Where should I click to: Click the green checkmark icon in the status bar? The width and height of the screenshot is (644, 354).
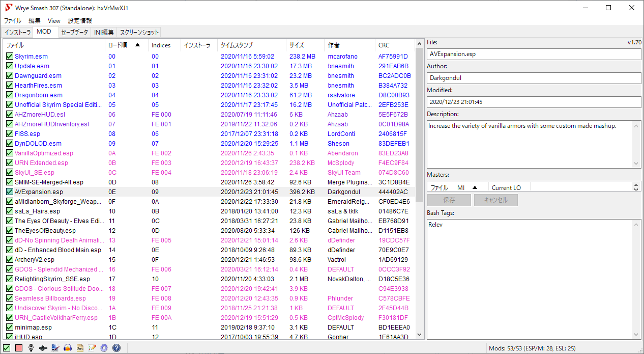(x=7, y=348)
